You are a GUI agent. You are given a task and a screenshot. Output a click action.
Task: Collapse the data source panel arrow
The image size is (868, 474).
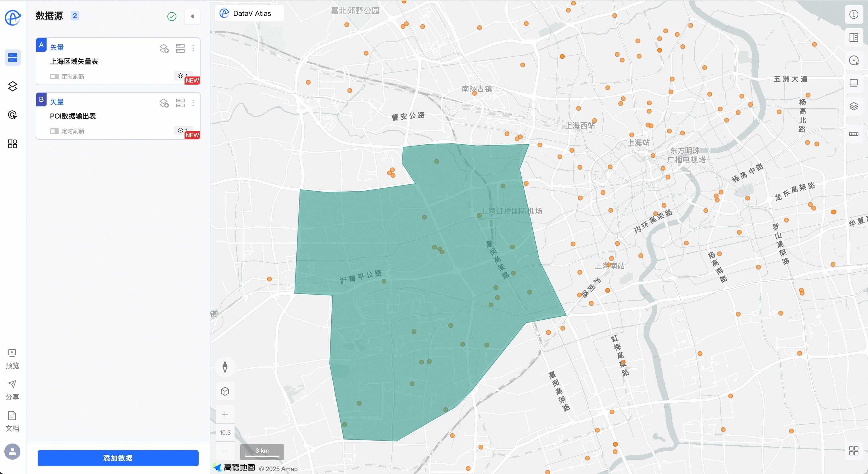[x=192, y=16]
